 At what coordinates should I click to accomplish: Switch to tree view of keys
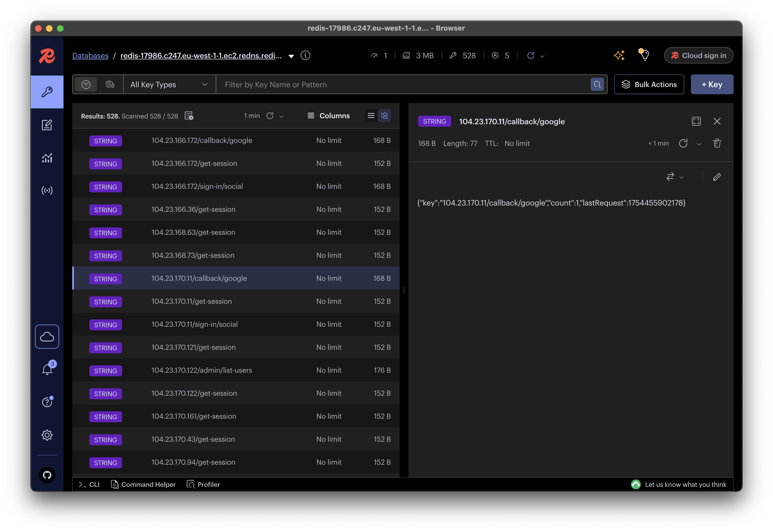[x=384, y=116]
